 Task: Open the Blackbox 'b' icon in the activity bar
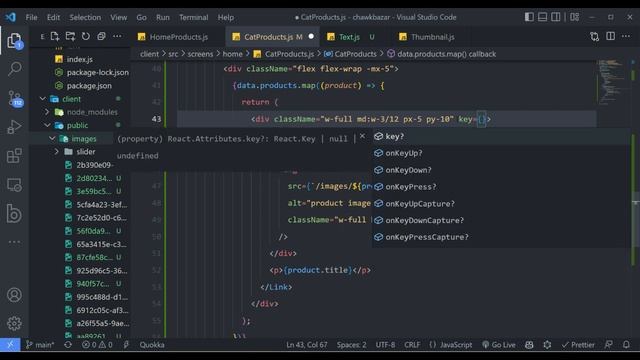click(14, 213)
